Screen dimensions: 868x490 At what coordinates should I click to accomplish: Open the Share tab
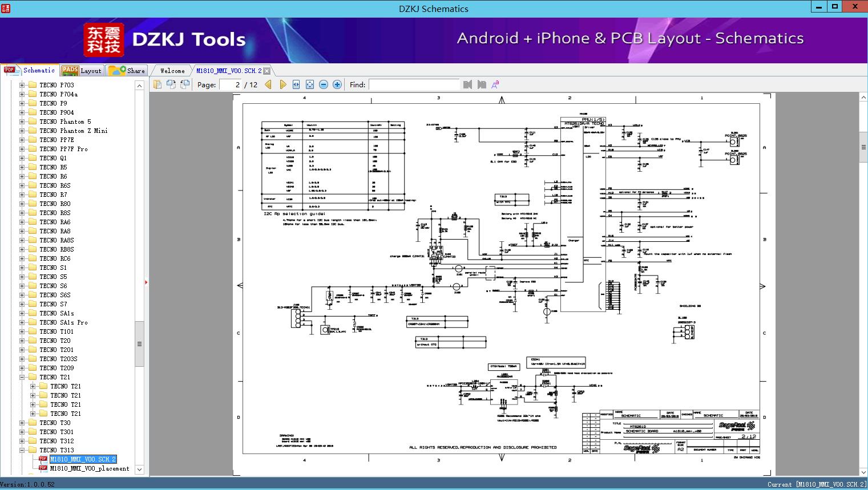[127, 70]
